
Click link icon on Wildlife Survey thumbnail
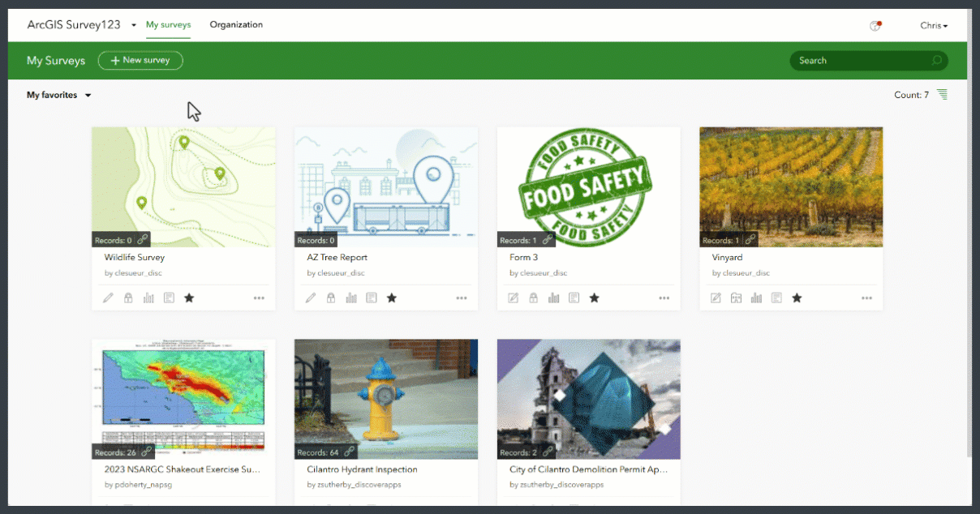(x=143, y=240)
